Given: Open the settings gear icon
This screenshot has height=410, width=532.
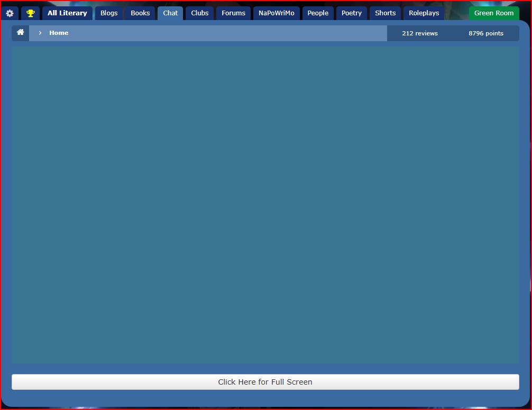Looking at the screenshot, I should click(10, 13).
